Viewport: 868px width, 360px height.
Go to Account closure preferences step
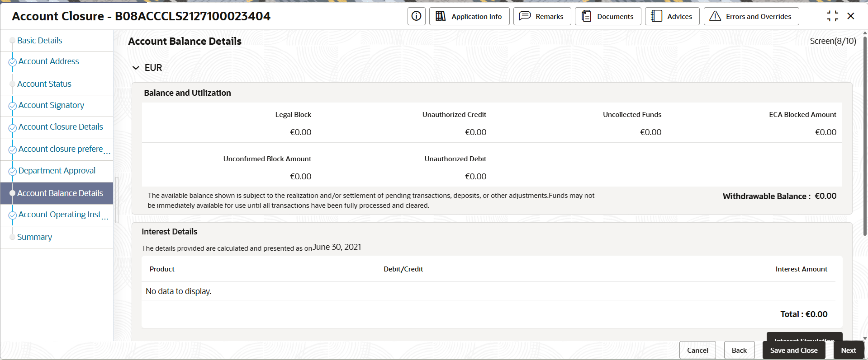pyautogui.click(x=64, y=149)
